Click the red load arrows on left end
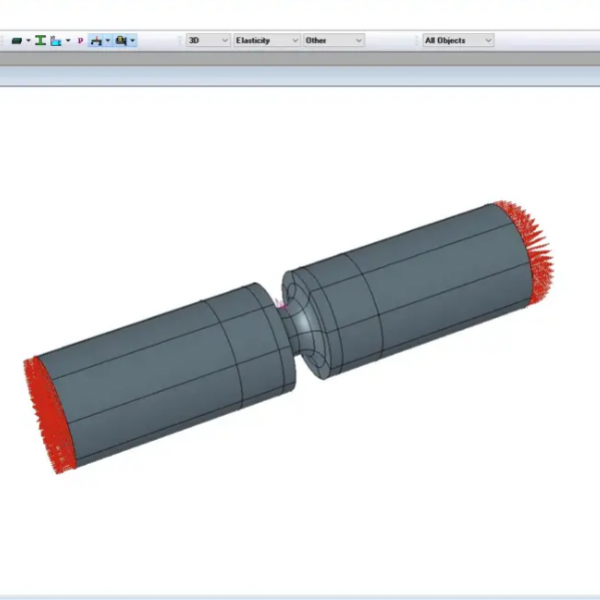The image size is (600, 600). (48, 415)
